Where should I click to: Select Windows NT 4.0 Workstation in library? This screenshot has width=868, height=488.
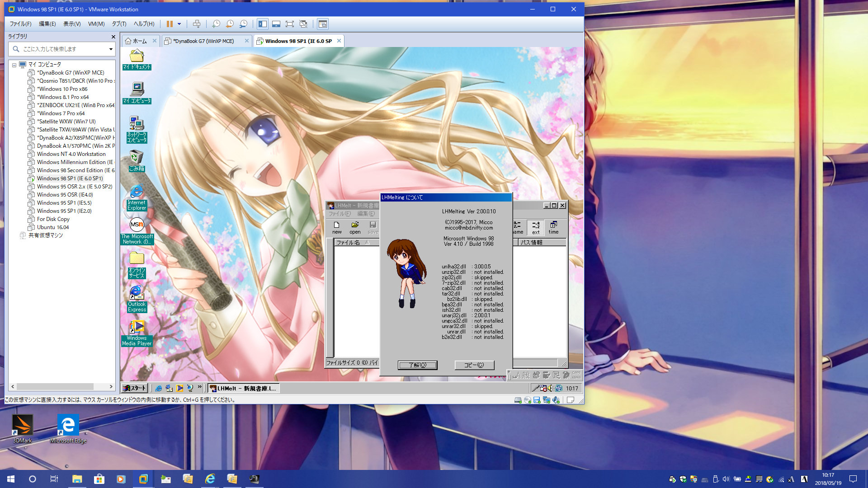click(x=71, y=154)
